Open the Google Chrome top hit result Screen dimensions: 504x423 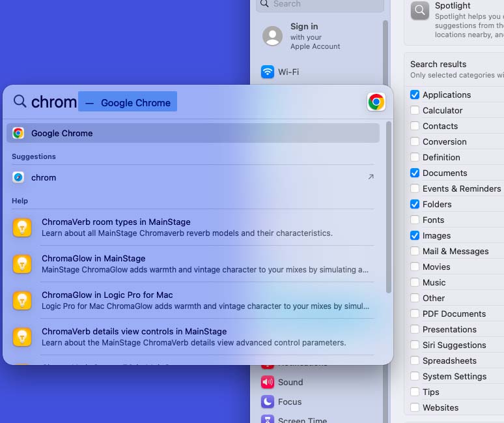pyautogui.click(x=193, y=133)
